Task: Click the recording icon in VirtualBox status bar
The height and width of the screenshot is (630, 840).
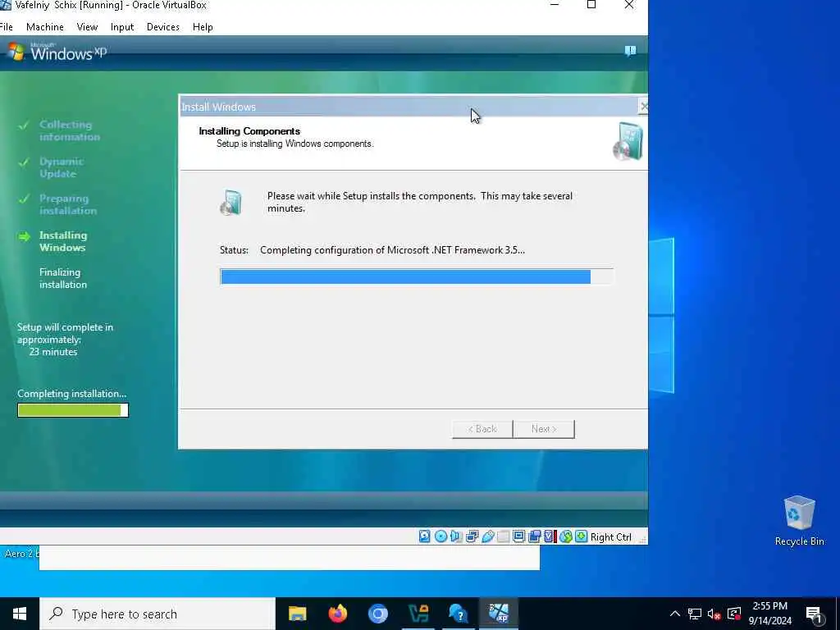Action: tap(534, 536)
